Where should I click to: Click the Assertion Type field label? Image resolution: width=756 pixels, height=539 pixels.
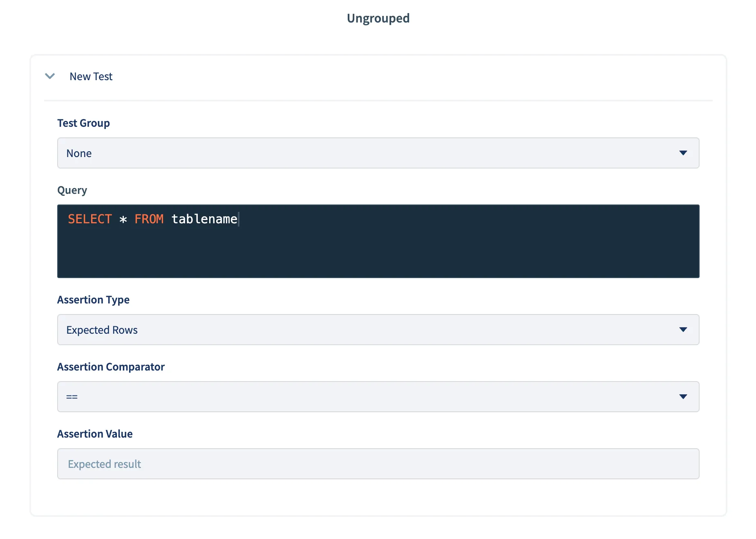tap(93, 300)
